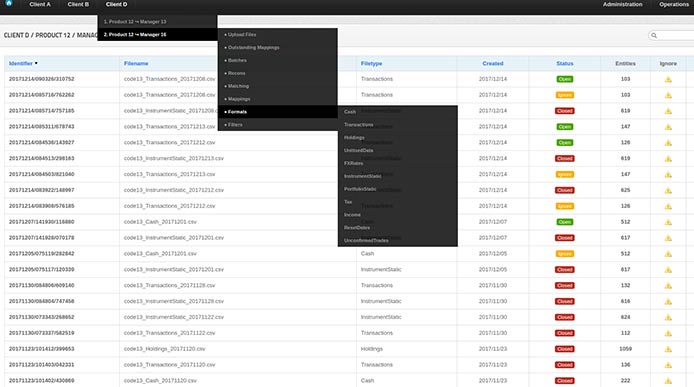Pick UnitisedData format in the submenu
This screenshot has width=694, height=387.
(397, 151)
